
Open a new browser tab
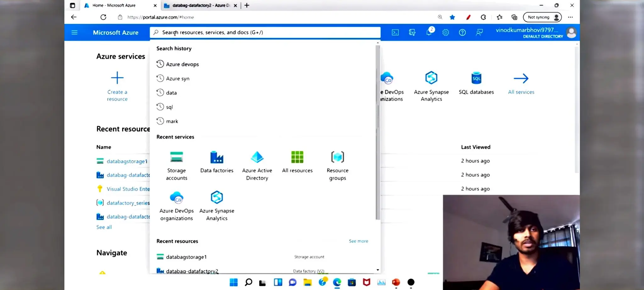click(x=247, y=5)
